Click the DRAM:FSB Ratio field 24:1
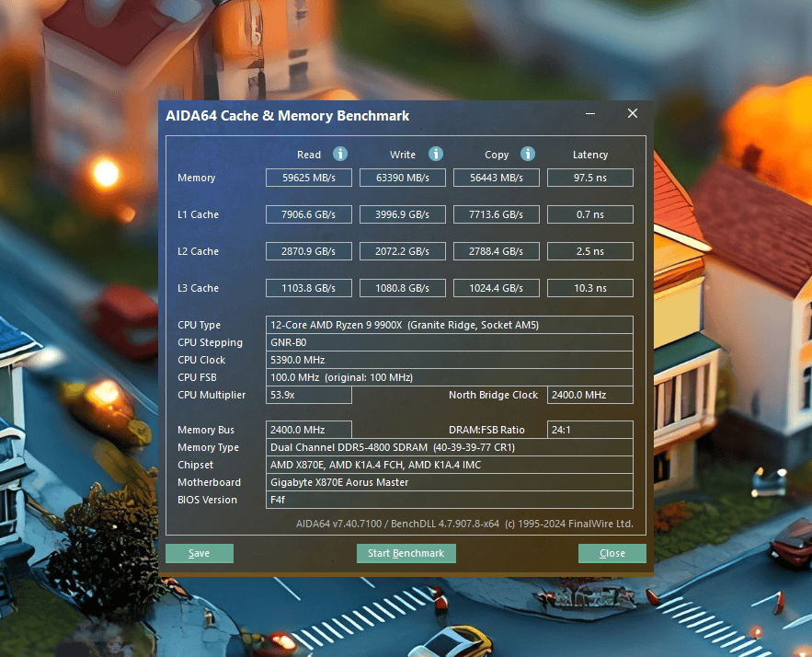This screenshot has width=812, height=657. (589, 430)
